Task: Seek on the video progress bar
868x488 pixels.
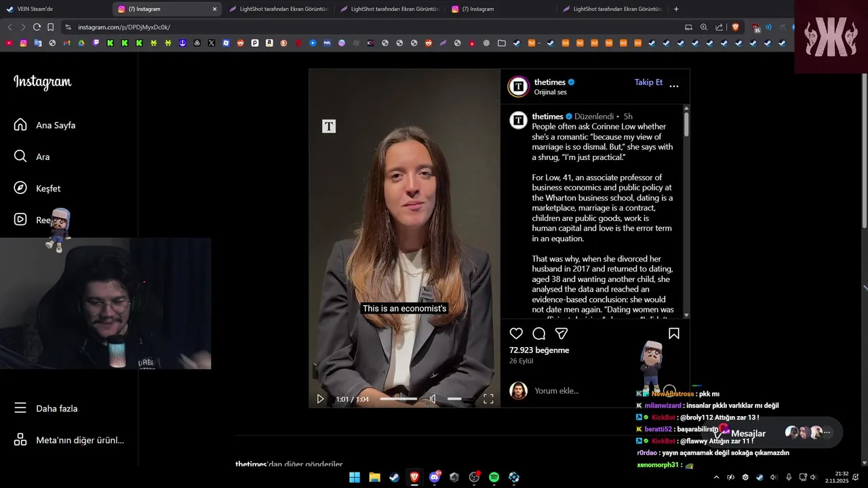Action: tap(398, 399)
